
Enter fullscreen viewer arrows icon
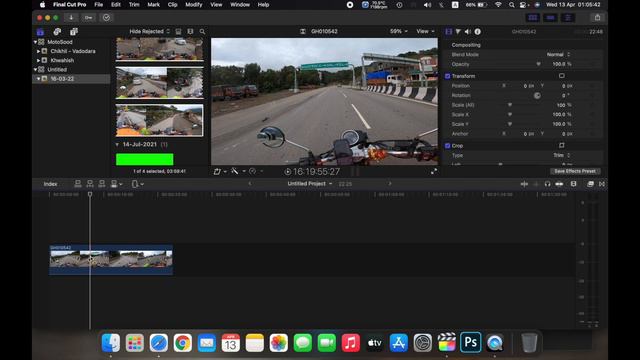pos(434,171)
